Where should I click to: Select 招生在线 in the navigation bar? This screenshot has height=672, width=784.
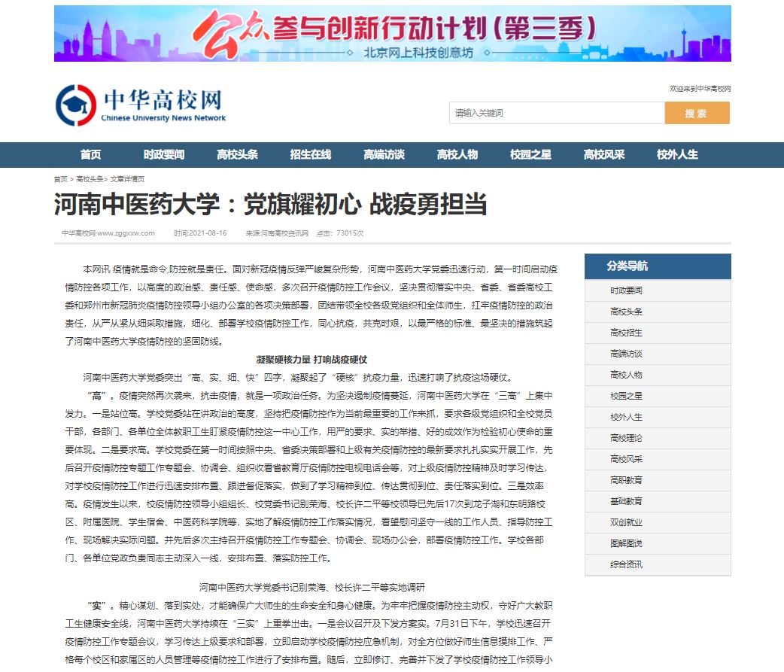click(311, 155)
